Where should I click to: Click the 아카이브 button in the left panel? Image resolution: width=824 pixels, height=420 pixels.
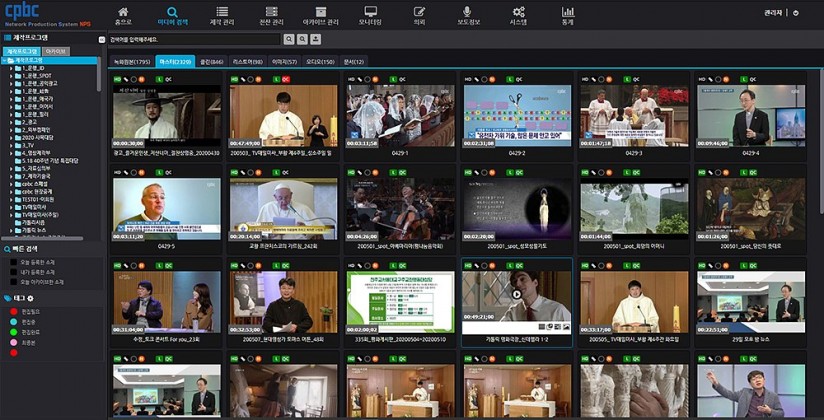coord(56,50)
